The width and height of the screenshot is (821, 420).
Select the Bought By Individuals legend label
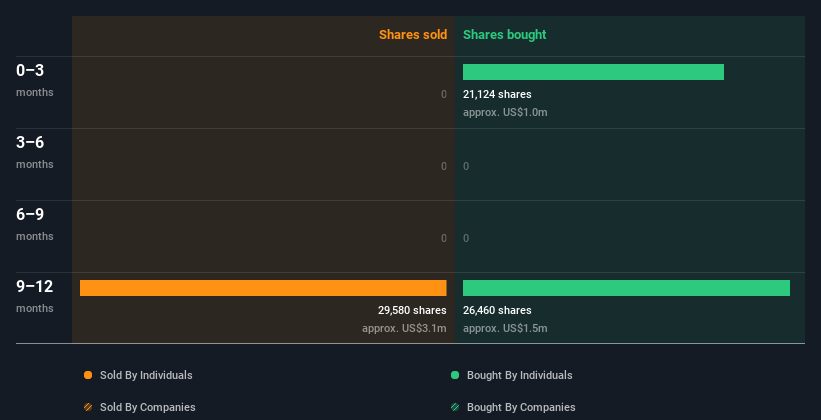pyautogui.click(x=519, y=375)
